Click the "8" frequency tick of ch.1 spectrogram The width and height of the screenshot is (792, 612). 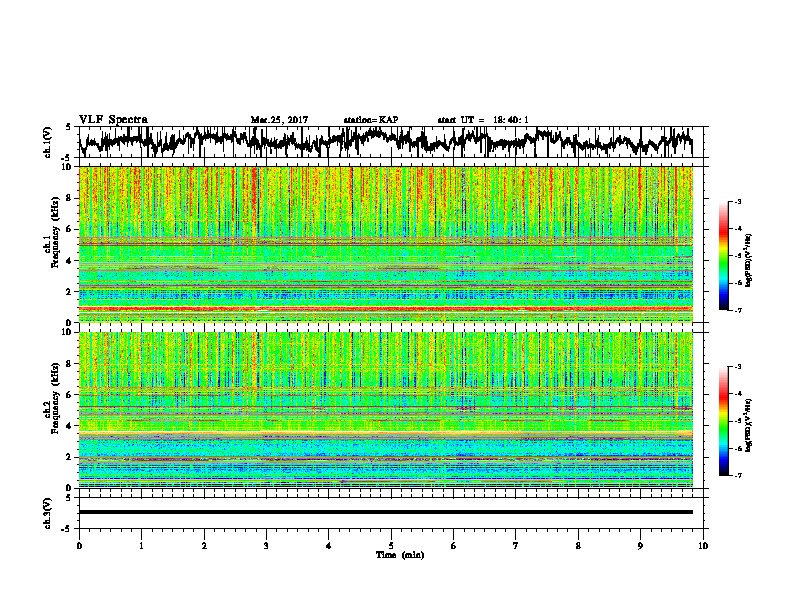coord(70,198)
